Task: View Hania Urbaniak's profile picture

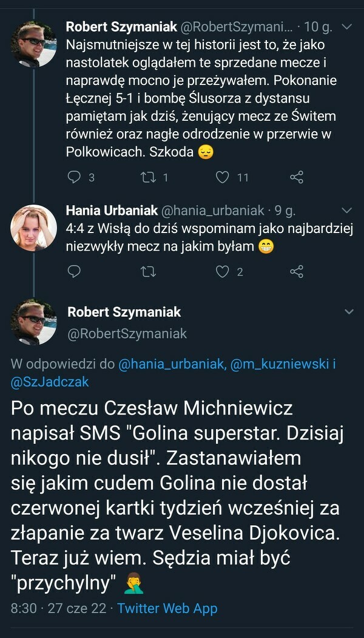Action: click(x=33, y=228)
